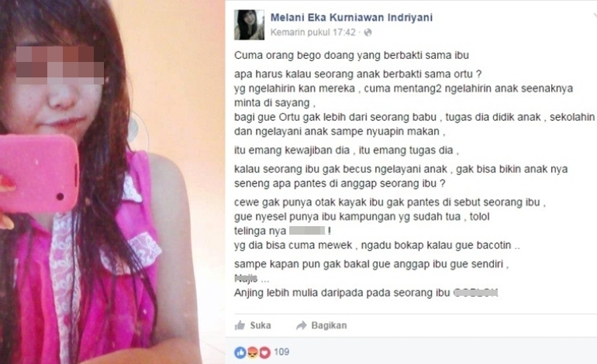The image size is (597, 364).
Task: Open the partially visible post options chevron
Action: 595,15
